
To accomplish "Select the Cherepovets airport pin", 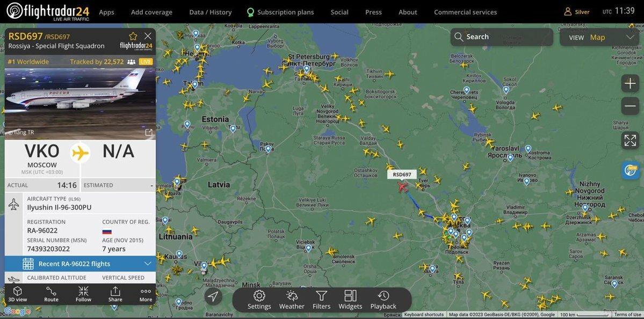I will tap(467, 90).
